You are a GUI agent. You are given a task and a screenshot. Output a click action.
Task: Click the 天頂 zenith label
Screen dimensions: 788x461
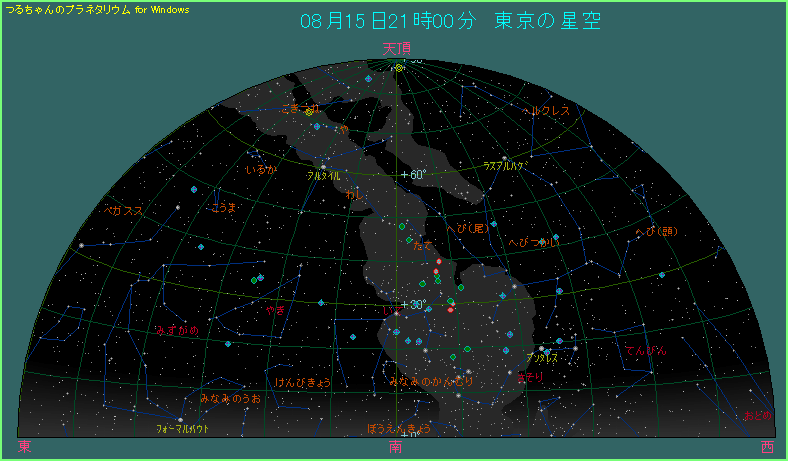coord(396,48)
